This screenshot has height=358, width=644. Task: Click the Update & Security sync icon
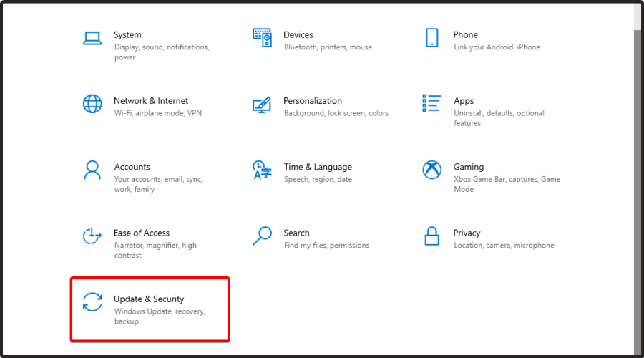coord(92,302)
